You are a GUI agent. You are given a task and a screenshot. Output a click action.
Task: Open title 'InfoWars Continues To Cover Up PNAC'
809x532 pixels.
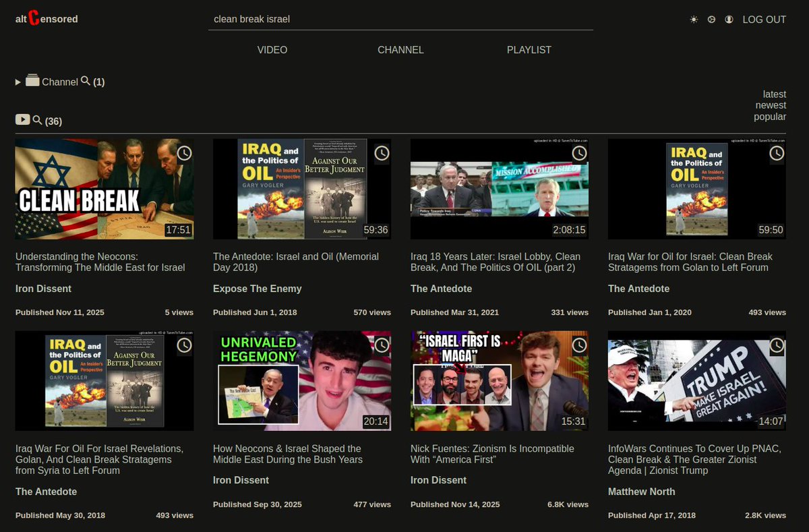point(694,459)
